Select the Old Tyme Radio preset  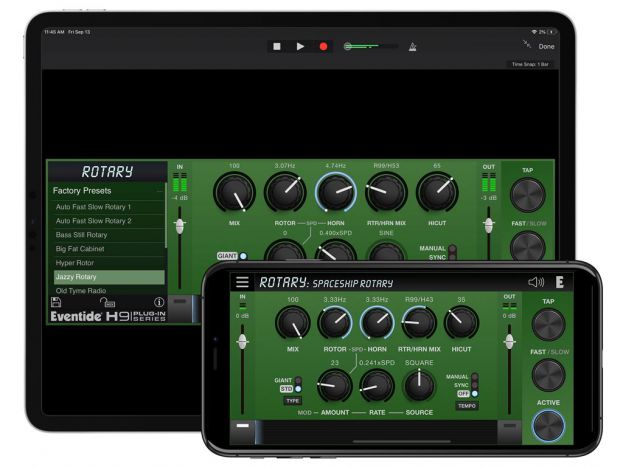tap(108, 291)
